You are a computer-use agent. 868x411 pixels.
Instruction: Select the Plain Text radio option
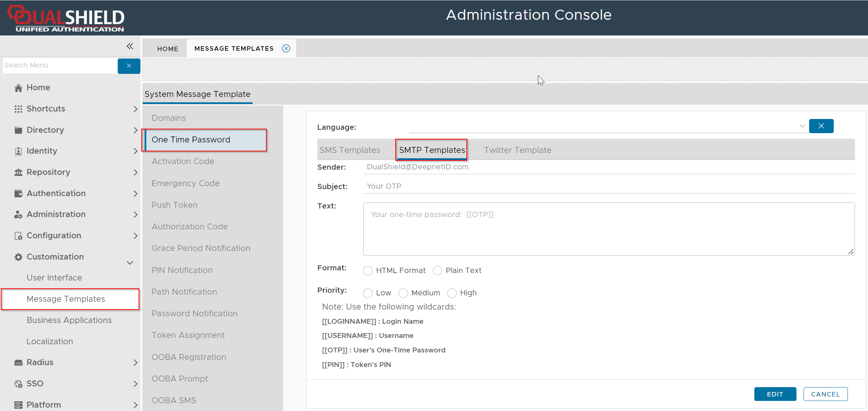pos(437,271)
